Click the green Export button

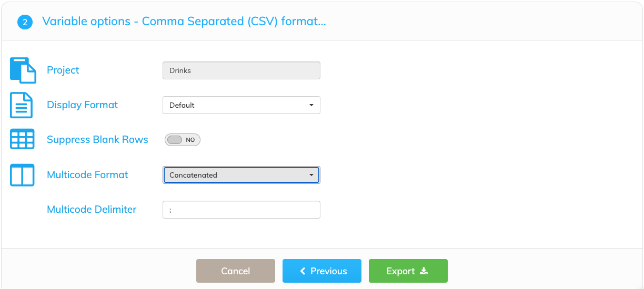(x=408, y=271)
